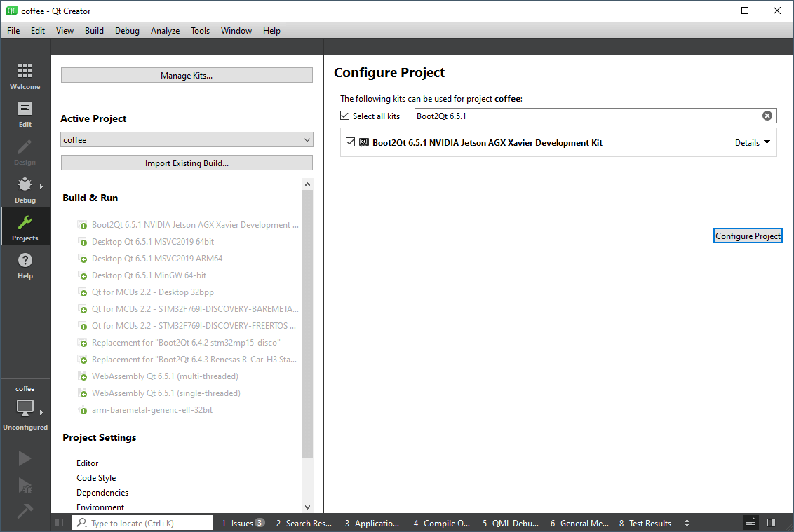Image resolution: width=794 pixels, height=532 pixels.
Task: Open the Active Project coffee dropdown
Action: (x=187, y=140)
